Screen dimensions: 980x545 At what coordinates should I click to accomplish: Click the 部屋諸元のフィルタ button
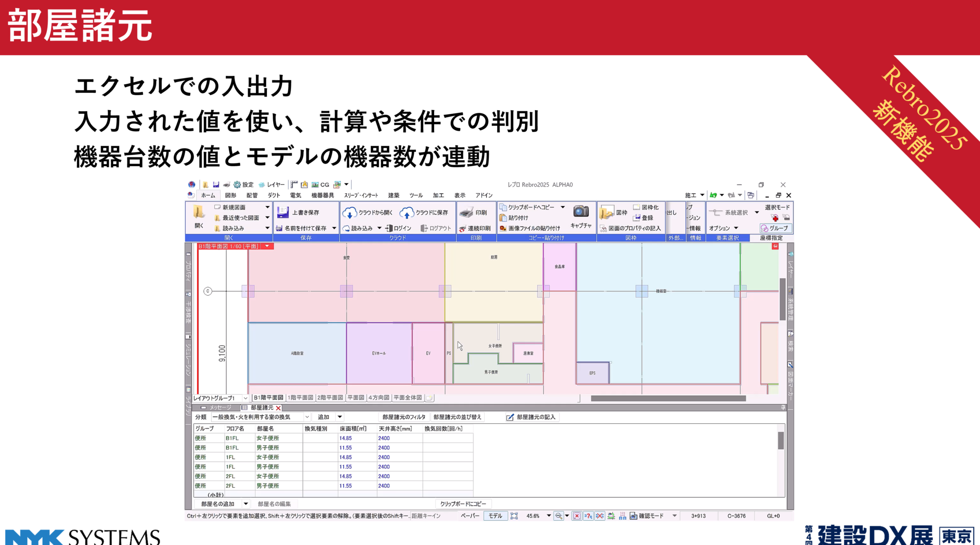click(402, 417)
